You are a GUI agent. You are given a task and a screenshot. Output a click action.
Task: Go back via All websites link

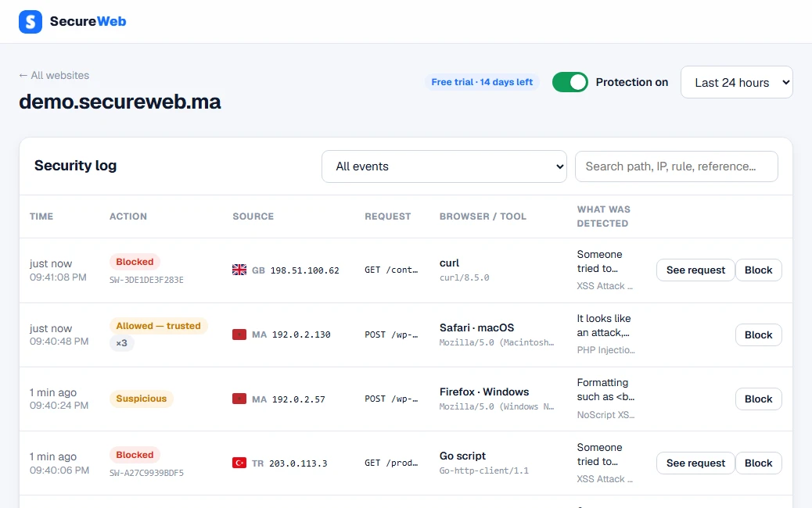54,76
